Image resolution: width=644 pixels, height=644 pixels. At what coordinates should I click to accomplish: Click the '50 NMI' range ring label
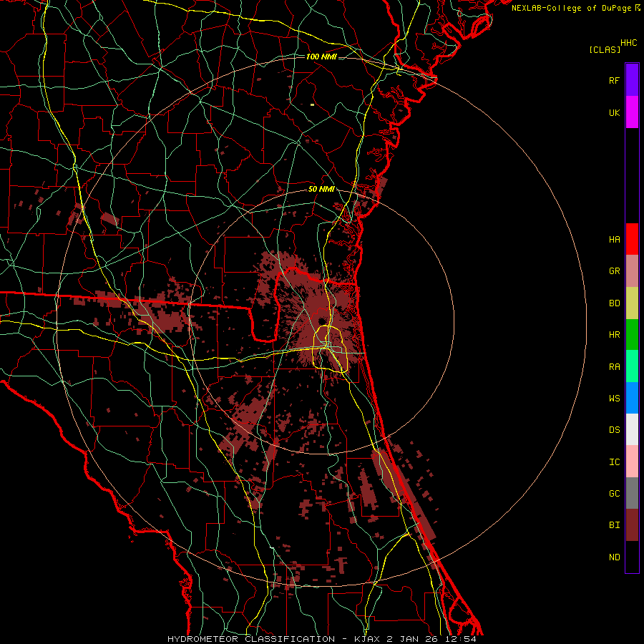321,190
